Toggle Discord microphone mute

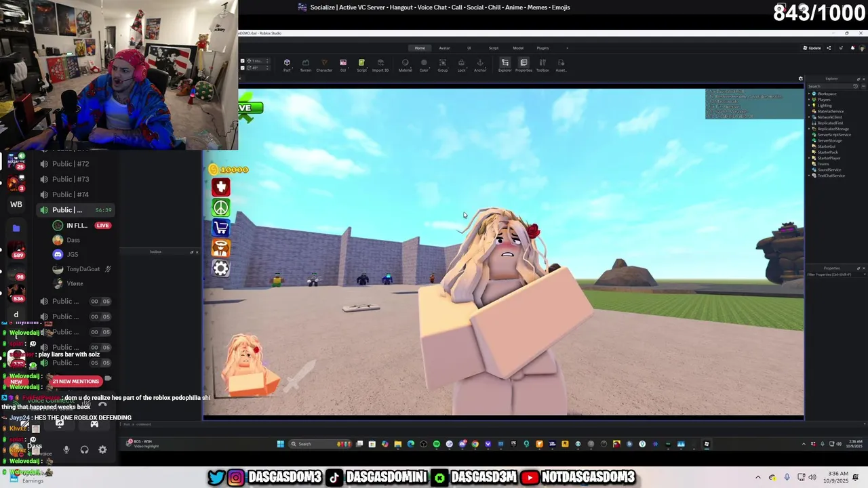pyautogui.click(x=66, y=449)
